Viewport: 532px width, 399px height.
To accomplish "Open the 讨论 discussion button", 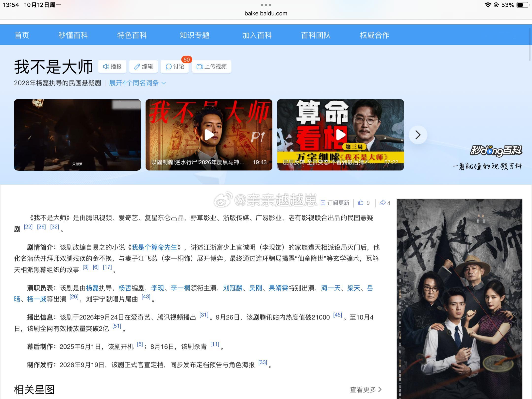I will [175, 66].
